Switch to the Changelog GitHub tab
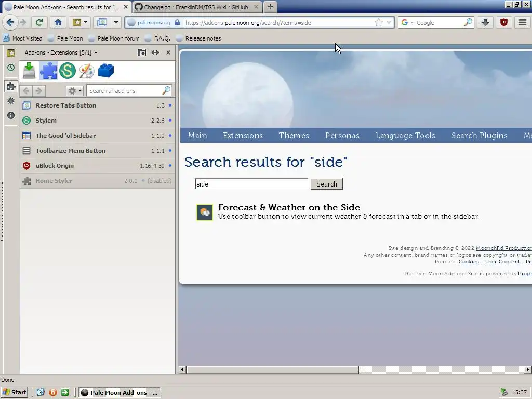This screenshot has width=532, height=399. [196, 7]
